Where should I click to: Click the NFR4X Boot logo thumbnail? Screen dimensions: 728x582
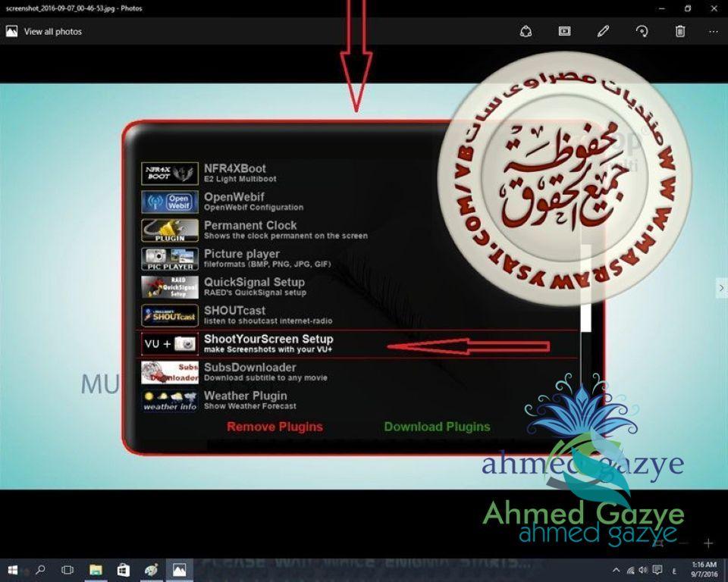170,173
